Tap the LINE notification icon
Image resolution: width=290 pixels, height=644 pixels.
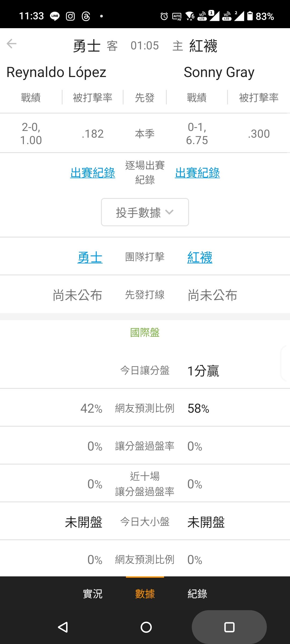pos(55,16)
